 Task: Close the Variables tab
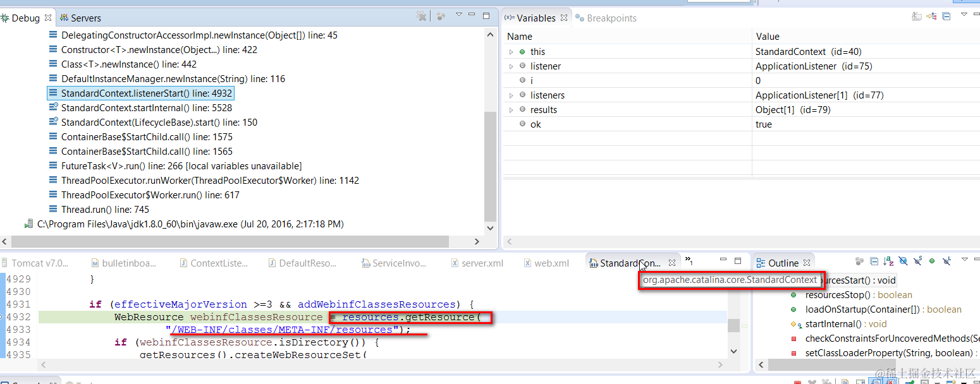(563, 18)
